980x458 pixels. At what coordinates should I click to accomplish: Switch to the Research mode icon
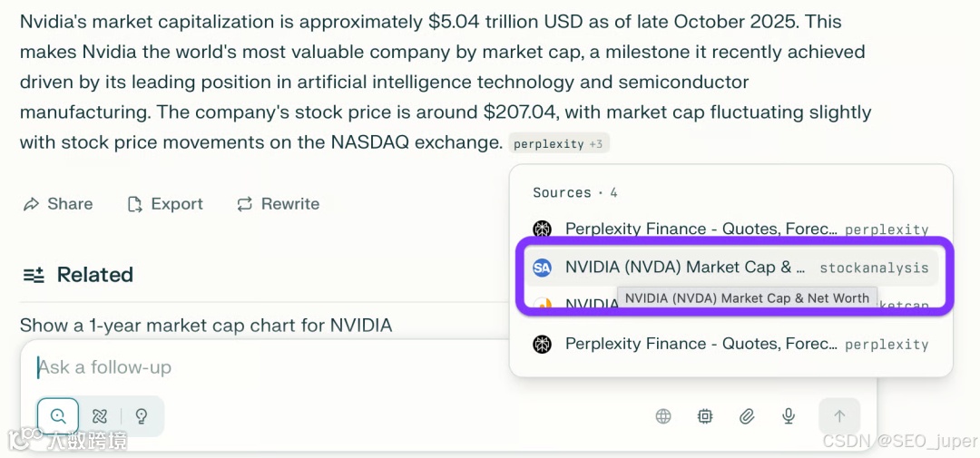click(x=100, y=416)
